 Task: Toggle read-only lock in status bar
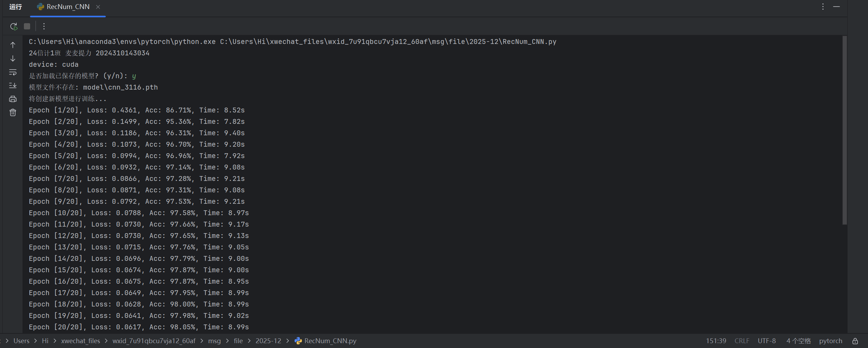(x=855, y=341)
